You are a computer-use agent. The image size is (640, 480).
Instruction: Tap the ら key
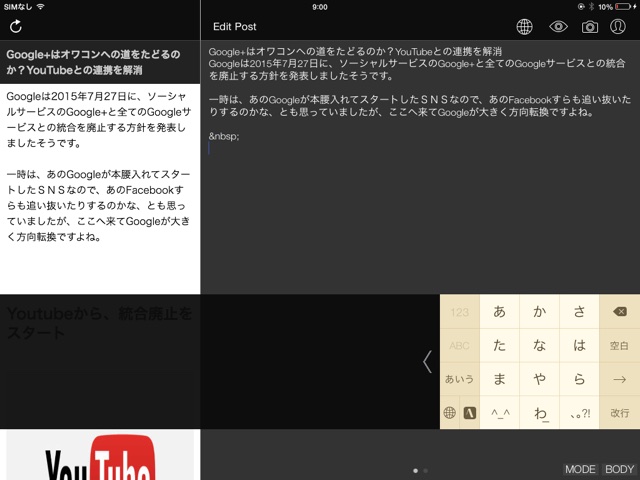pos(579,379)
